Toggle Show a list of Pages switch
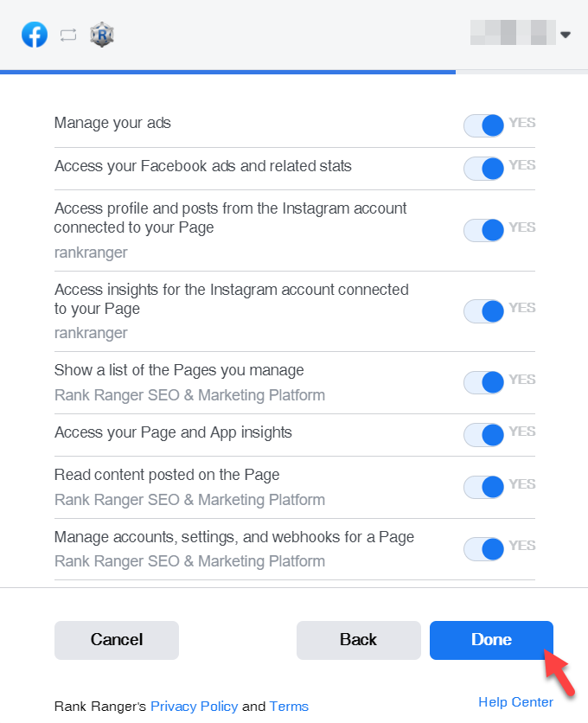 click(x=484, y=382)
